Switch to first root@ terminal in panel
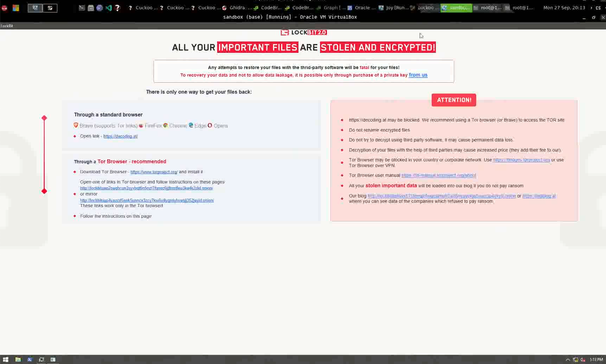 (x=488, y=8)
